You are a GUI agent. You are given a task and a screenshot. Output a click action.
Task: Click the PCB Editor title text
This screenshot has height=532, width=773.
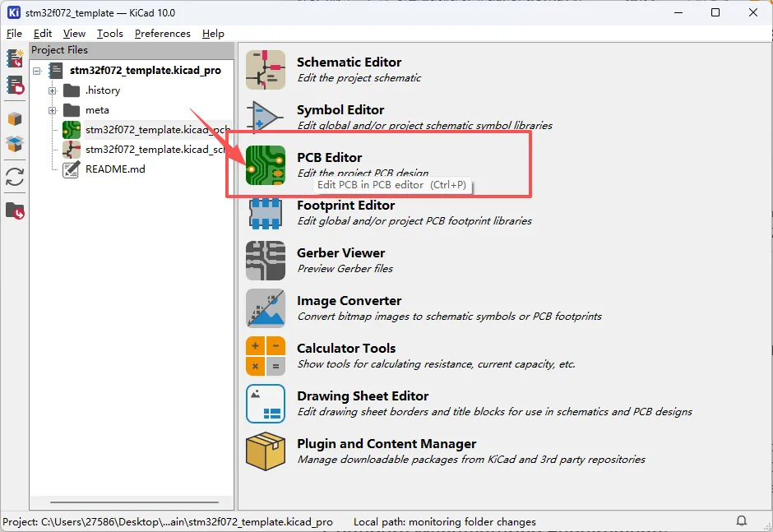tap(329, 157)
